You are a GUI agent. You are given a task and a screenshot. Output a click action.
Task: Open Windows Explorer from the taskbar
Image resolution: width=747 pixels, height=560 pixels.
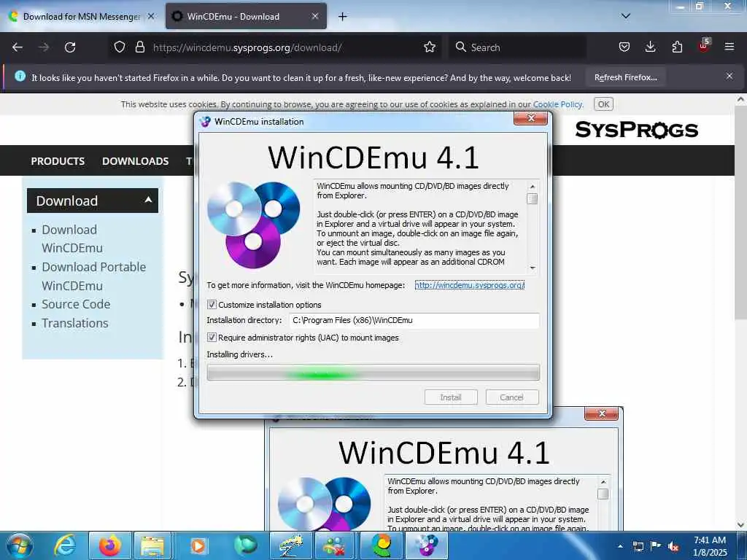(152, 545)
